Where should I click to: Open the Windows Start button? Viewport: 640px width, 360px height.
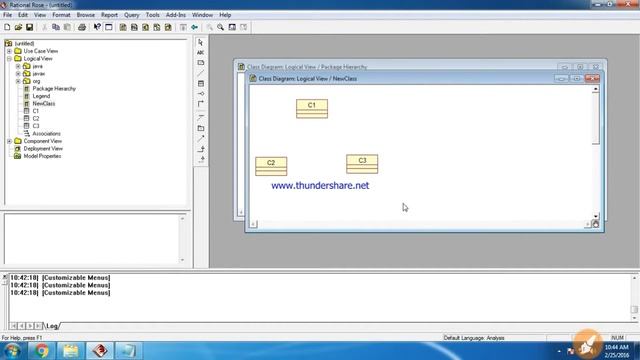pos(12,351)
